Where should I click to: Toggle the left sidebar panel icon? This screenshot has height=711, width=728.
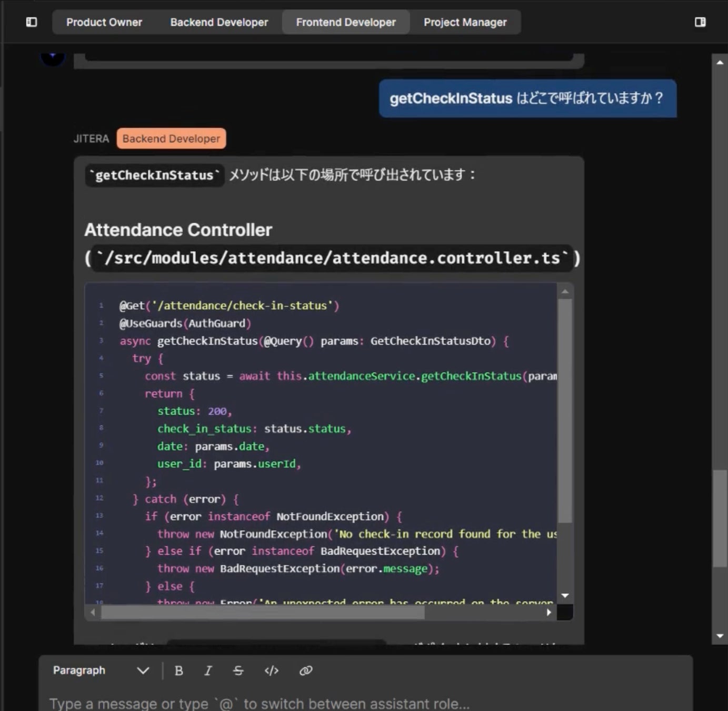32,22
